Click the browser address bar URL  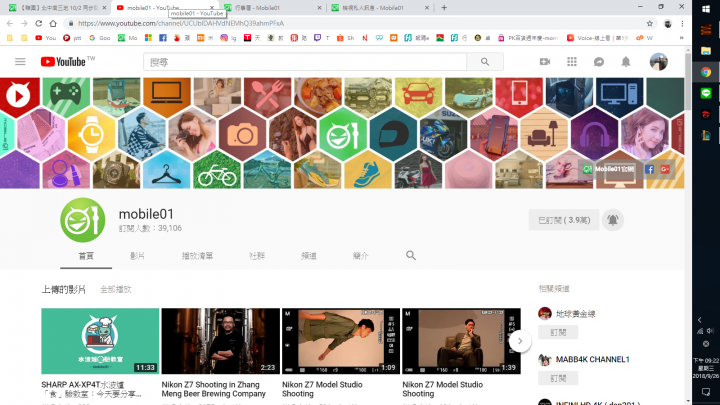(x=181, y=23)
